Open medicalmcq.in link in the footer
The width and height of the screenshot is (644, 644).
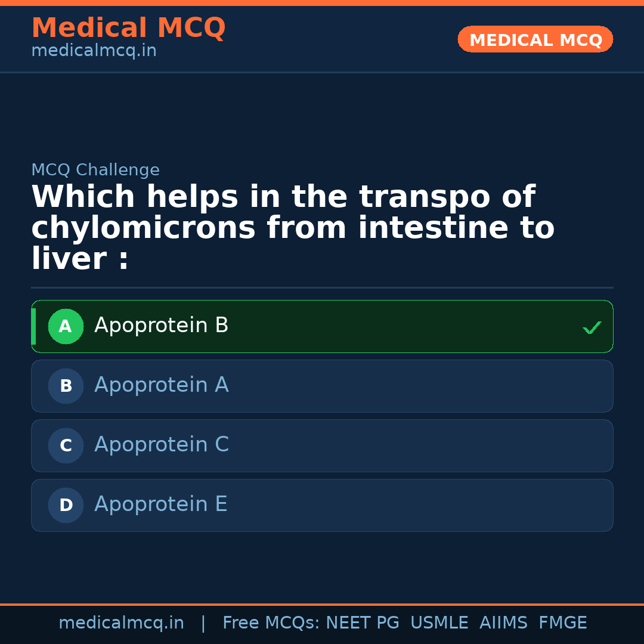pos(121,623)
